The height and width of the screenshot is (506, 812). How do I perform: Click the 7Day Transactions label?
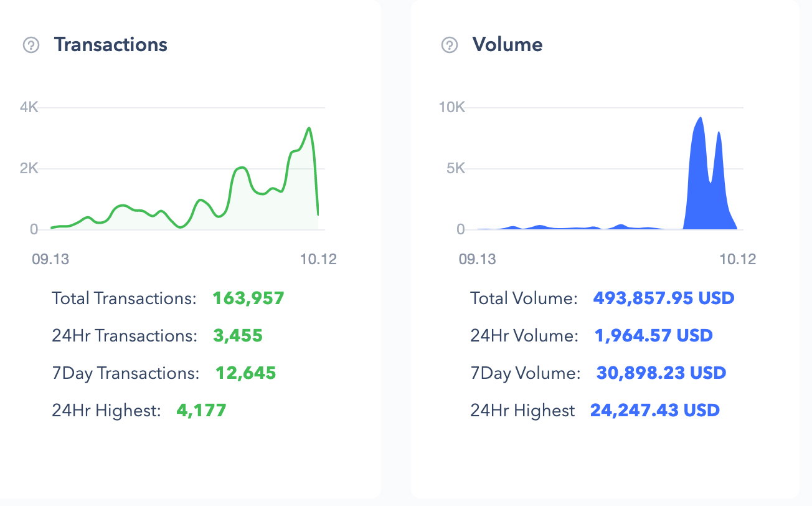coord(126,373)
